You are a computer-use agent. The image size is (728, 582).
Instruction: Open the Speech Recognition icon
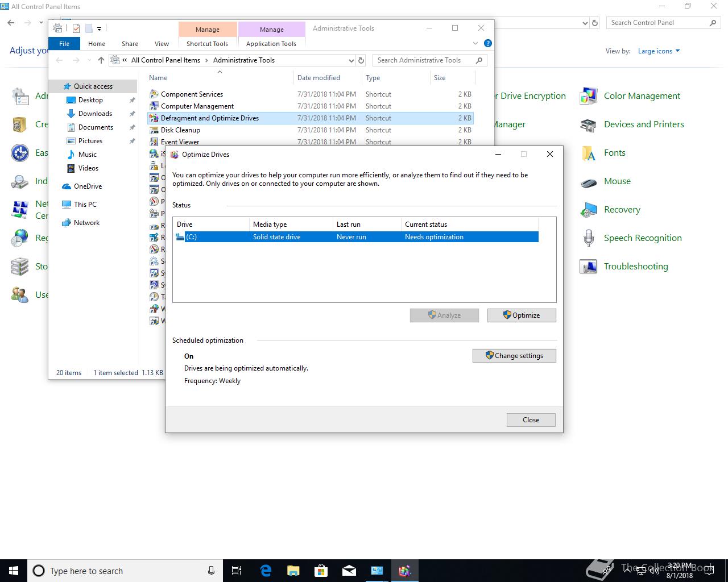point(588,238)
